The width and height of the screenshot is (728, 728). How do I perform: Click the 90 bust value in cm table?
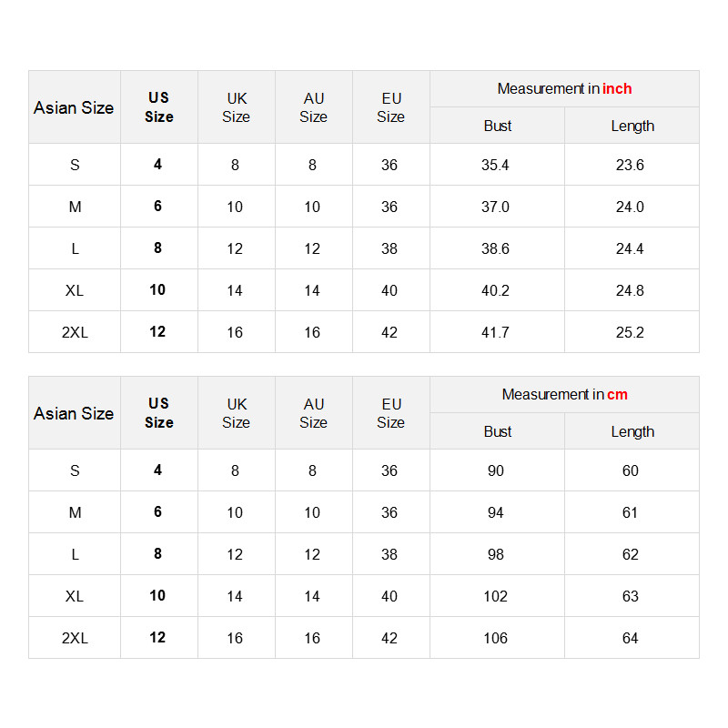(x=495, y=470)
